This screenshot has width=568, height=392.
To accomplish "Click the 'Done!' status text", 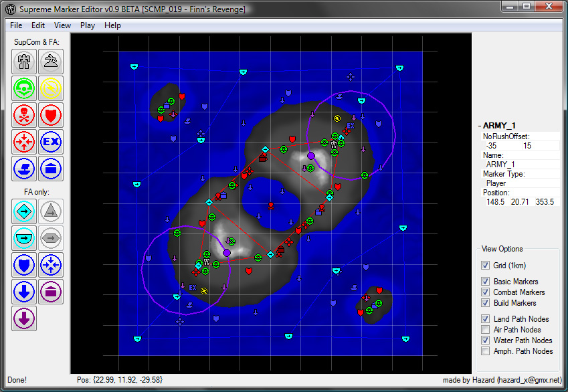I will point(17,380).
